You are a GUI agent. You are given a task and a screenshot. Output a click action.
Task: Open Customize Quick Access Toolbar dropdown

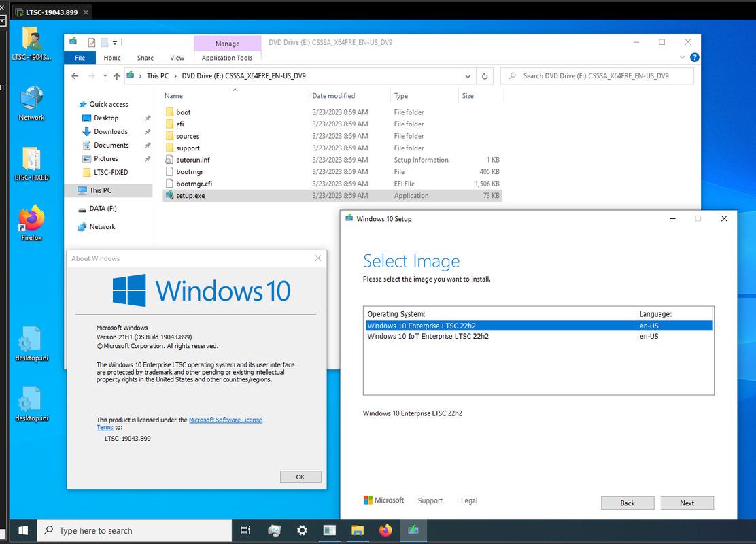pos(115,43)
